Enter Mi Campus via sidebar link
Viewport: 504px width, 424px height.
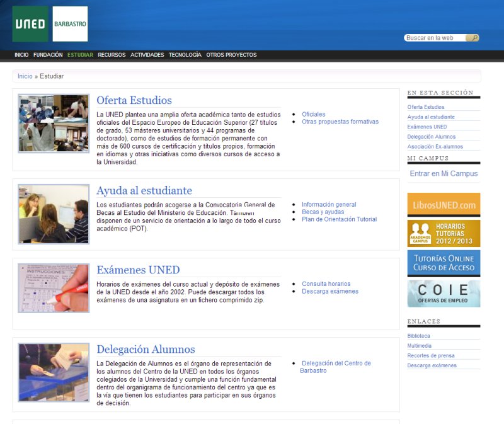pos(444,174)
